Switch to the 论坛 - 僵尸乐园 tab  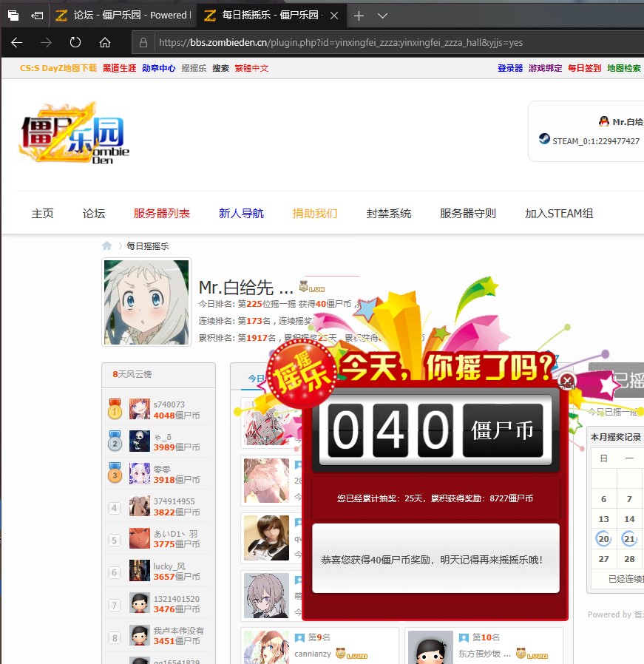pos(109,15)
